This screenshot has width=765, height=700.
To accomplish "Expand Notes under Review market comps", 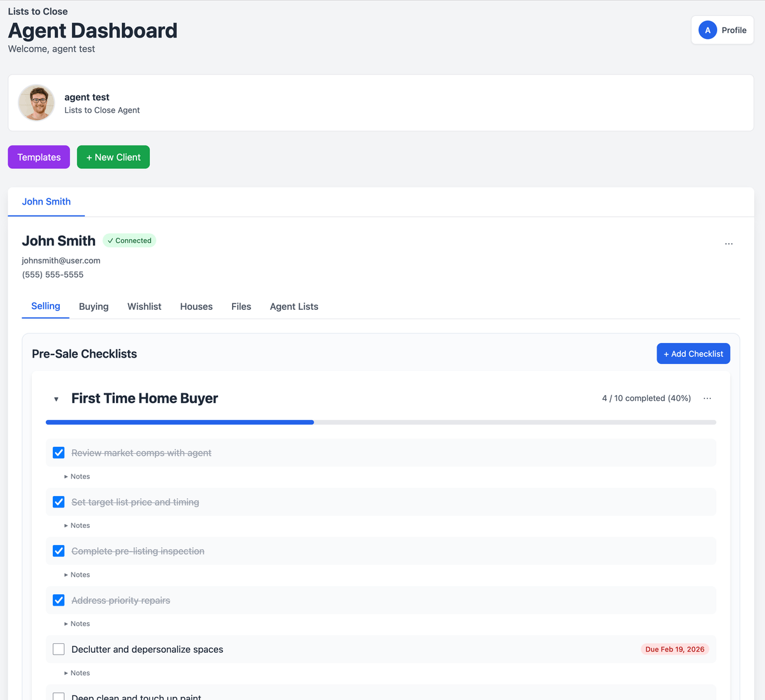I will [x=77, y=476].
